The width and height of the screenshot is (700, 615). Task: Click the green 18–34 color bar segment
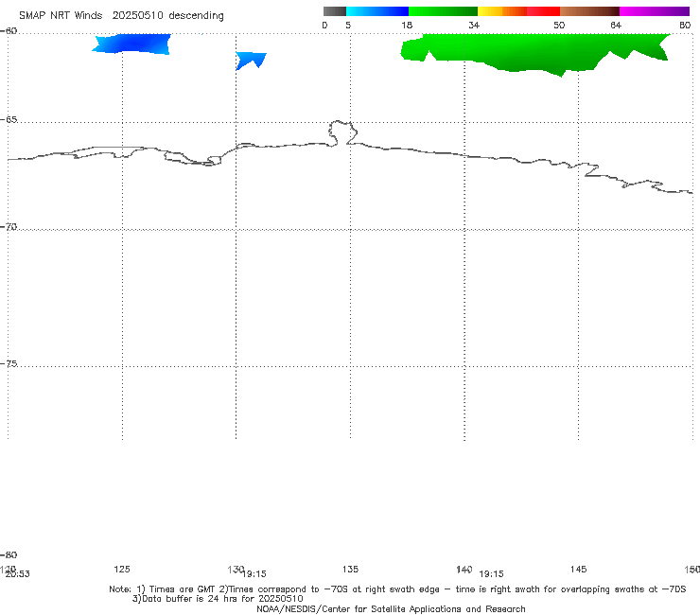coord(443,11)
